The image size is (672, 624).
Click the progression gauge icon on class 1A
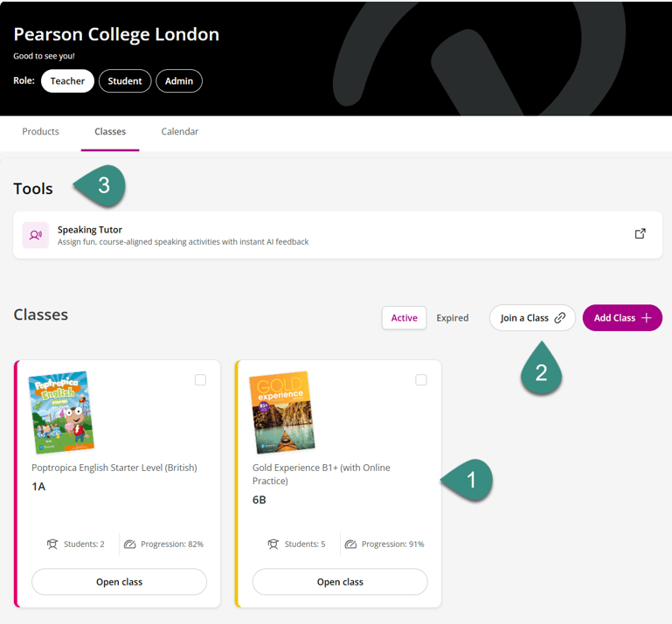click(129, 544)
